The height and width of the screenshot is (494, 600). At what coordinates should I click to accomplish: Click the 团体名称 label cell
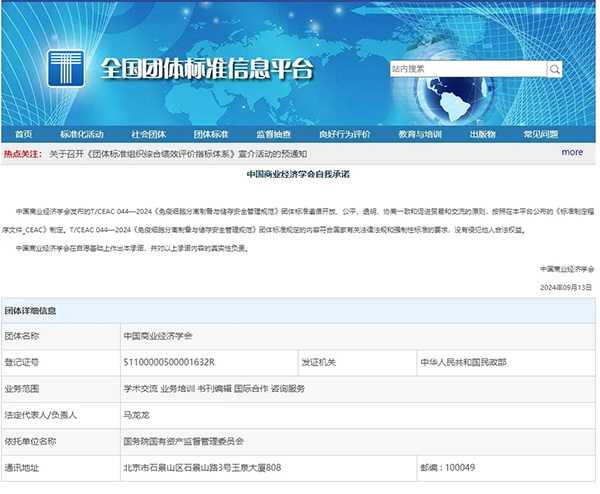(61, 336)
